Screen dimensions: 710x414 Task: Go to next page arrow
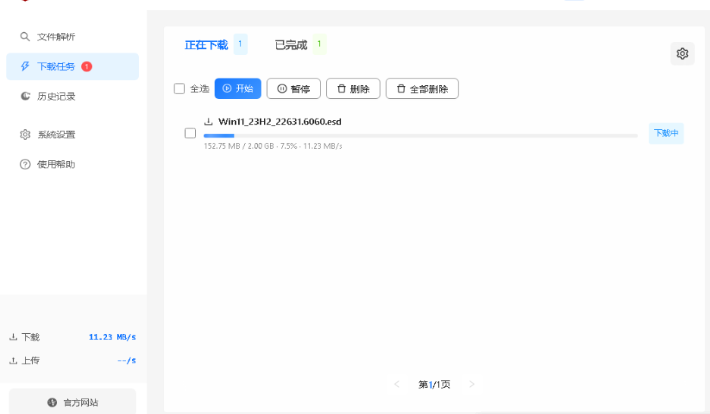tap(472, 384)
